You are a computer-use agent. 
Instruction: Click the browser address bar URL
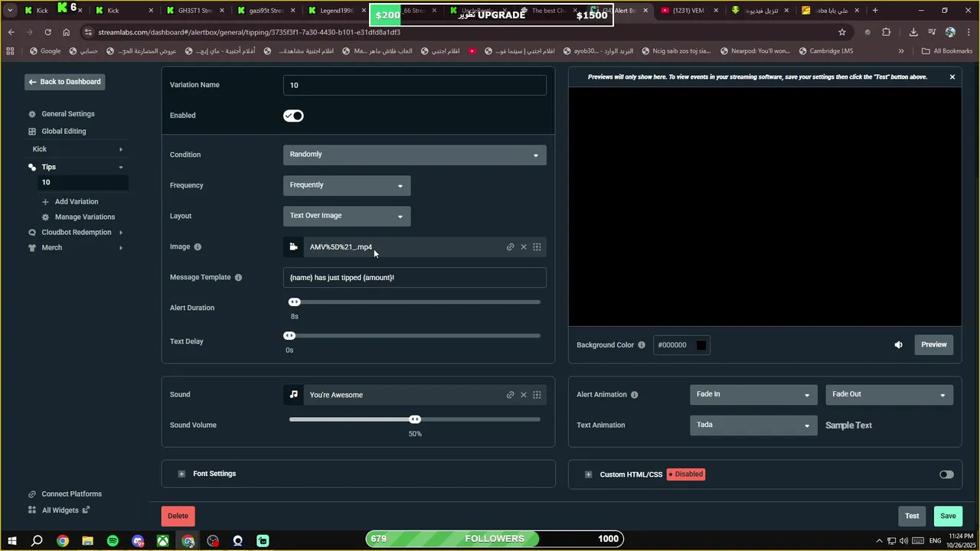pyautogui.click(x=249, y=32)
